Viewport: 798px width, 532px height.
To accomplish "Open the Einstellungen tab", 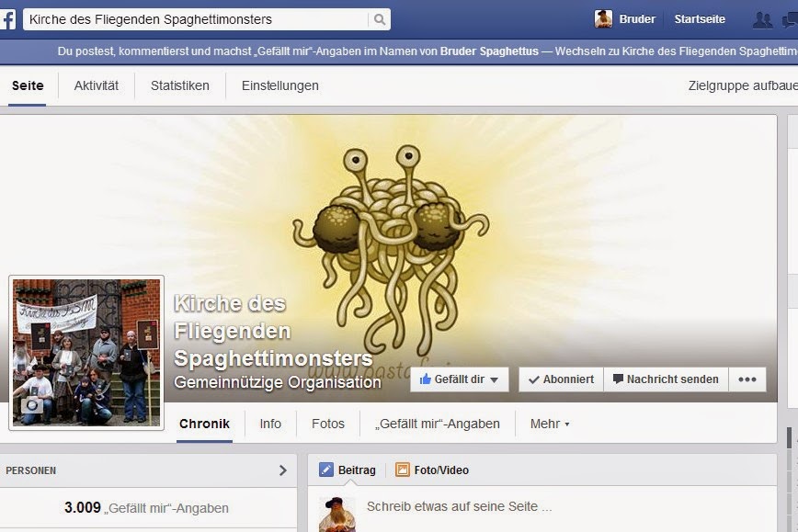I will [279, 85].
